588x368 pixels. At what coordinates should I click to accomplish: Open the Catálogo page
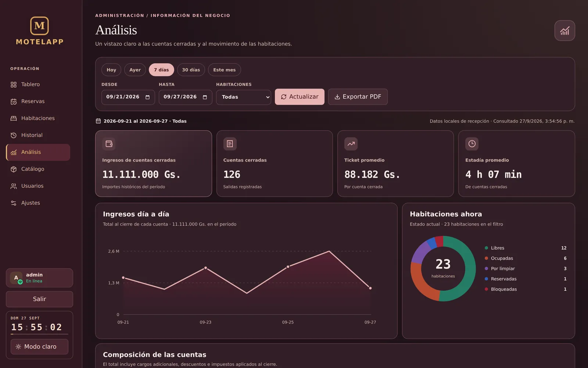(38, 169)
